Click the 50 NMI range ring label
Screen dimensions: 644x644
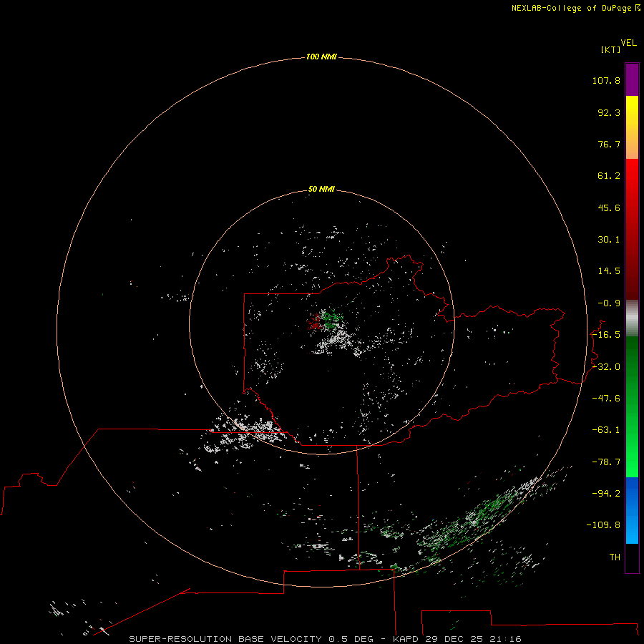click(x=321, y=189)
